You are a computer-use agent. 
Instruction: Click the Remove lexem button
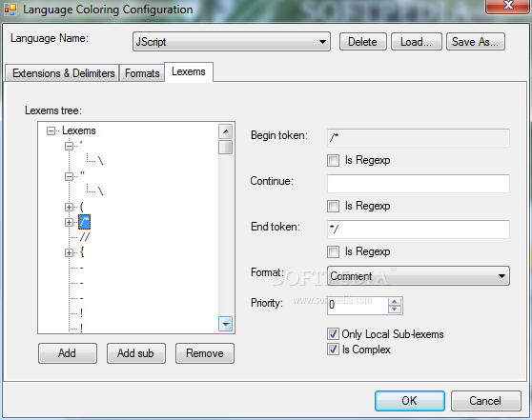(205, 353)
